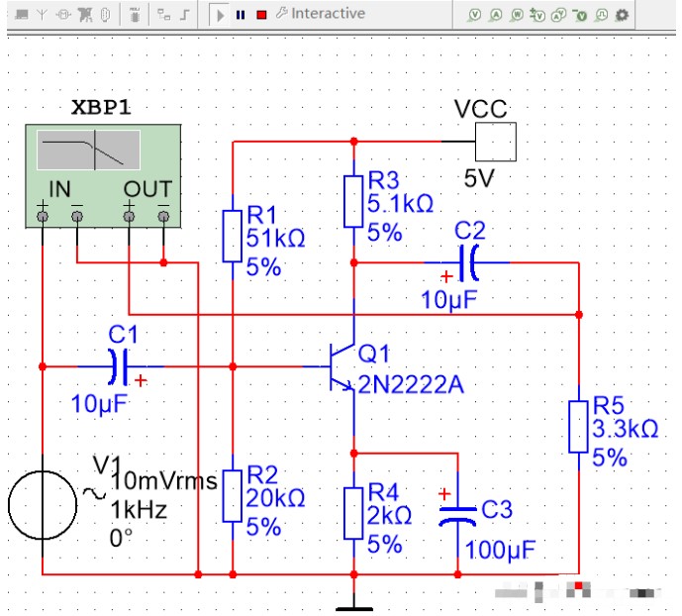
Task: Click the Run simulation play button
Action: (x=221, y=16)
